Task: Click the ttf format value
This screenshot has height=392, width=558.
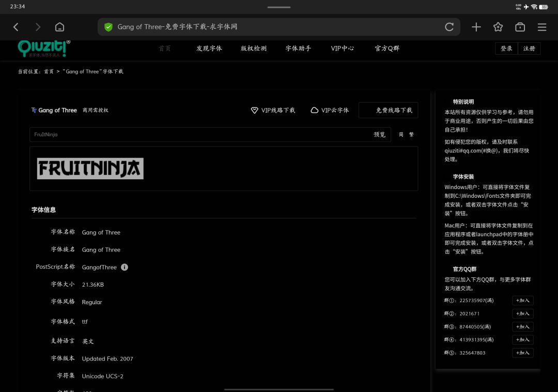Action: click(85, 322)
